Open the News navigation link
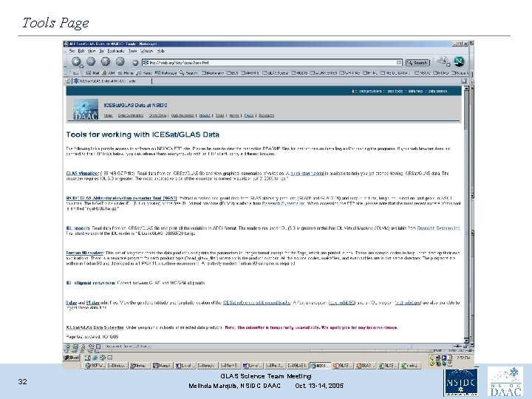 point(234,115)
